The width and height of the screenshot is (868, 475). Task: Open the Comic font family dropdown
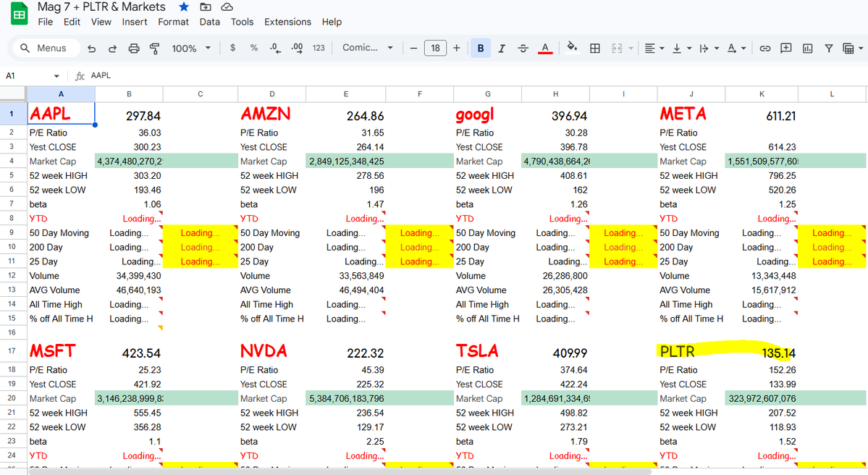click(368, 48)
